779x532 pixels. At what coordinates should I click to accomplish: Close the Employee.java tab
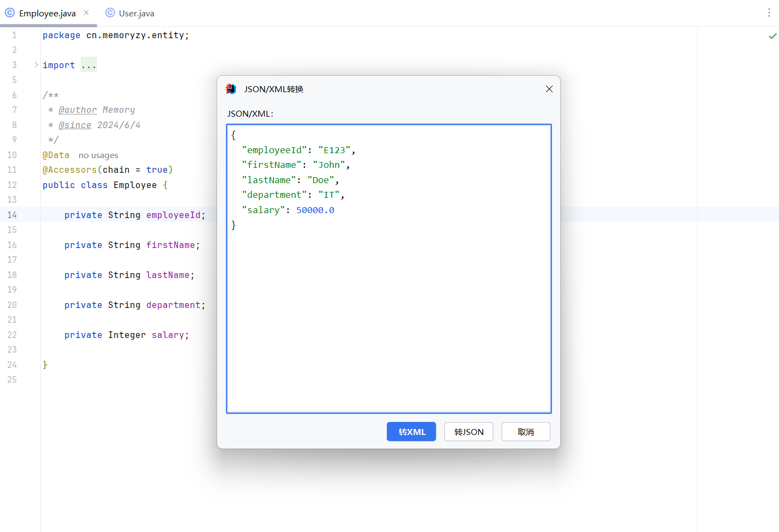pos(85,13)
